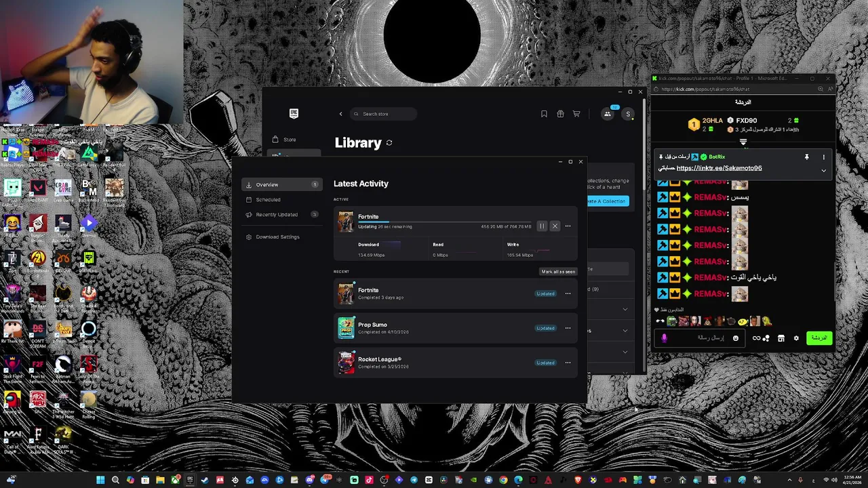Pause the Fortnite update download

click(542, 226)
